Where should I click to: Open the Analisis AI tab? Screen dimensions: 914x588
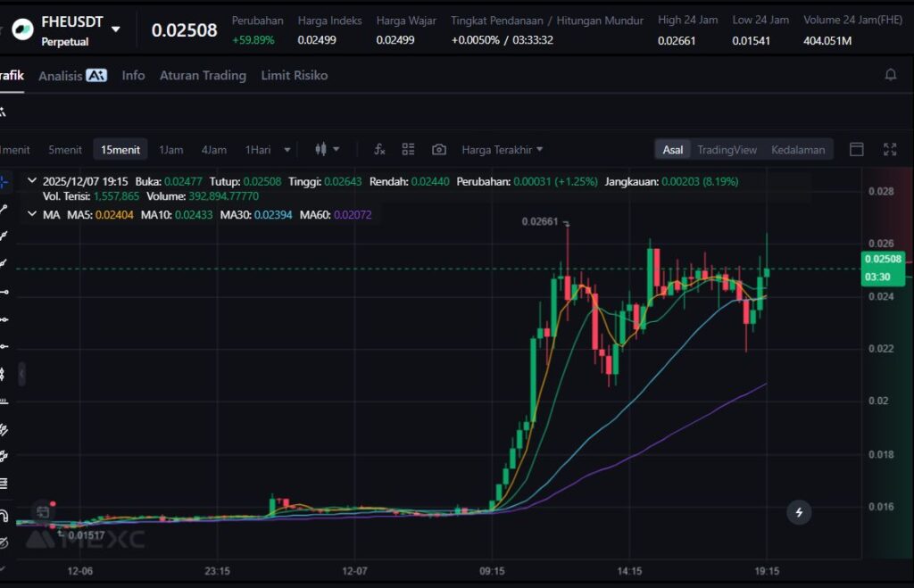point(72,76)
